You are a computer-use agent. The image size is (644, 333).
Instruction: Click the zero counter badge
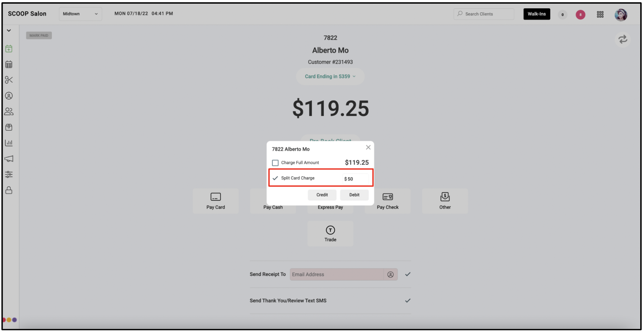(562, 15)
